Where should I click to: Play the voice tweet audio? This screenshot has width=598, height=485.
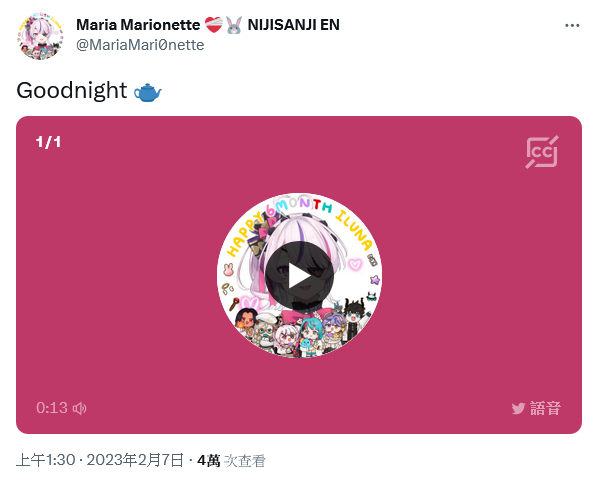[299, 275]
